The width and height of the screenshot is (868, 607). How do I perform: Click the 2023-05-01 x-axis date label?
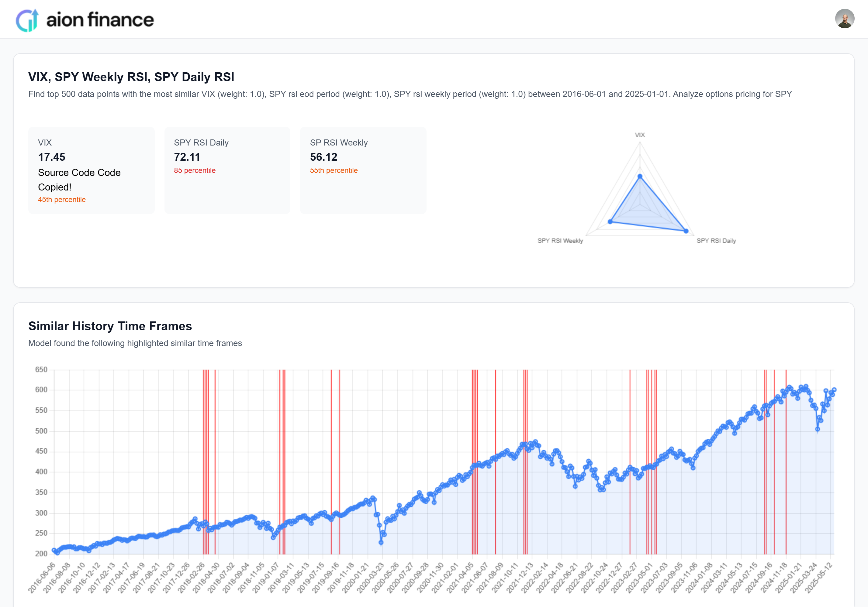tap(639, 578)
